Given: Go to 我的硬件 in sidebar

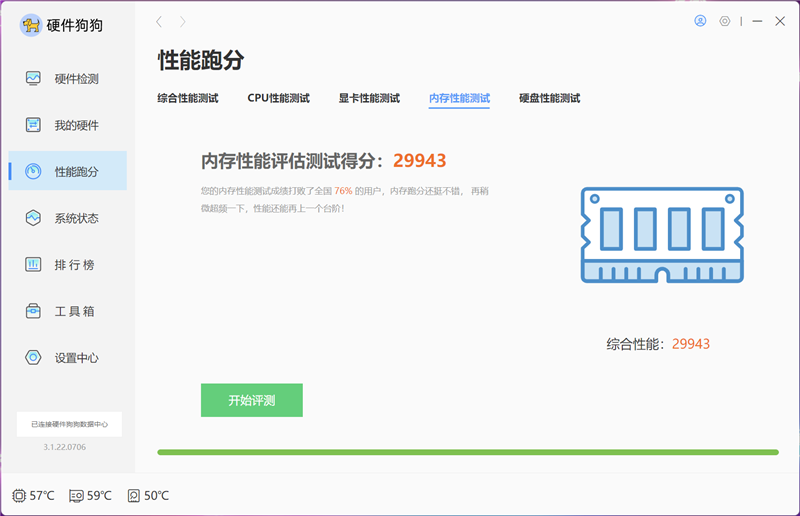Looking at the screenshot, I should coord(67,125).
